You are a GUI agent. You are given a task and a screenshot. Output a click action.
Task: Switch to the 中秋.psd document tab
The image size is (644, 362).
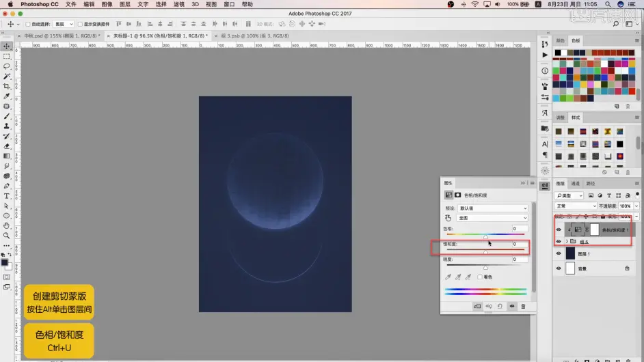[x=62, y=36]
